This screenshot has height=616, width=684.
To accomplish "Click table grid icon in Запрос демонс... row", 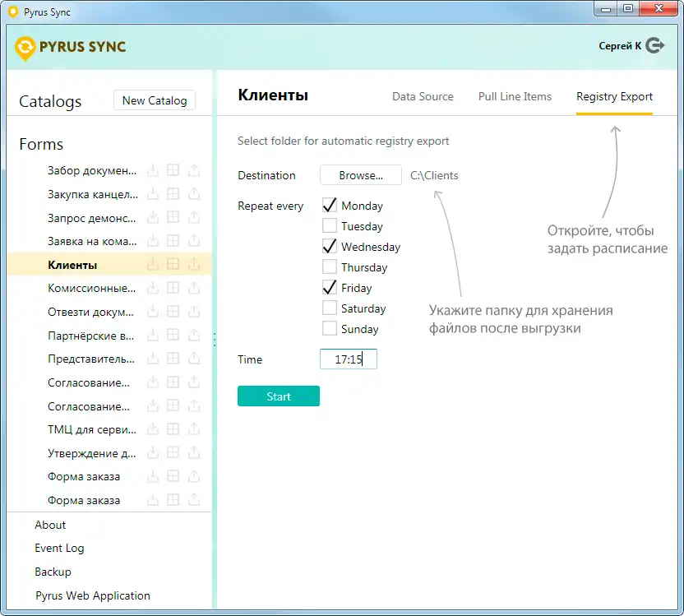I will point(173,217).
